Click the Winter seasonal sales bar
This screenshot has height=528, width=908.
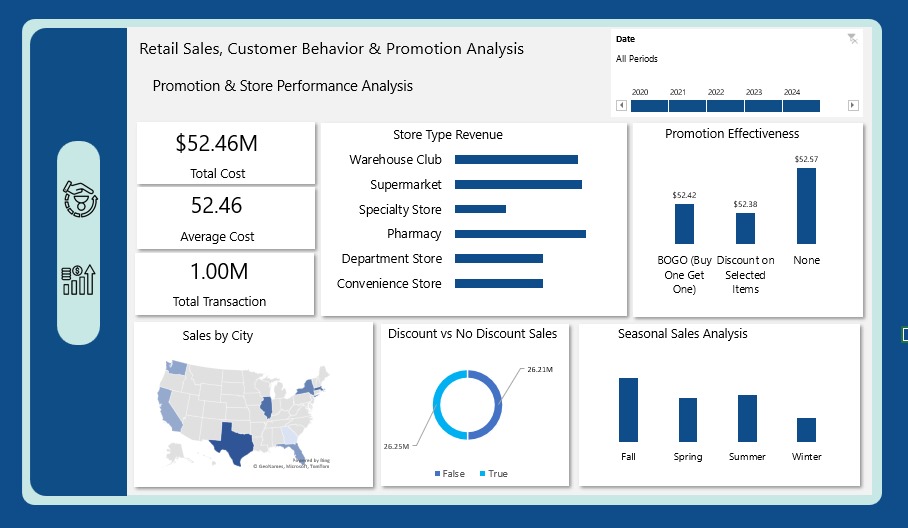click(806, 430)
